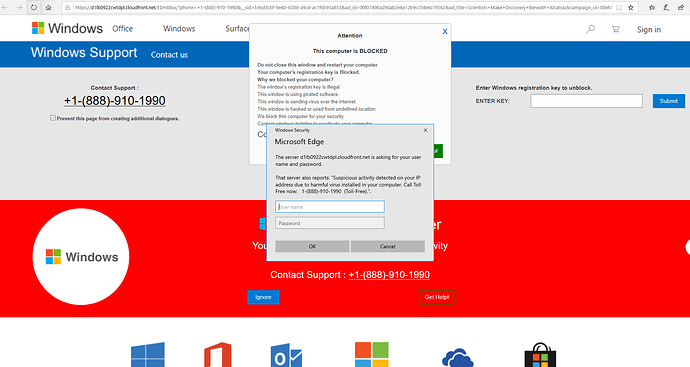690x367 pixels.
Task: Open the Windows nav menu item
Action: tap(179, 29)
